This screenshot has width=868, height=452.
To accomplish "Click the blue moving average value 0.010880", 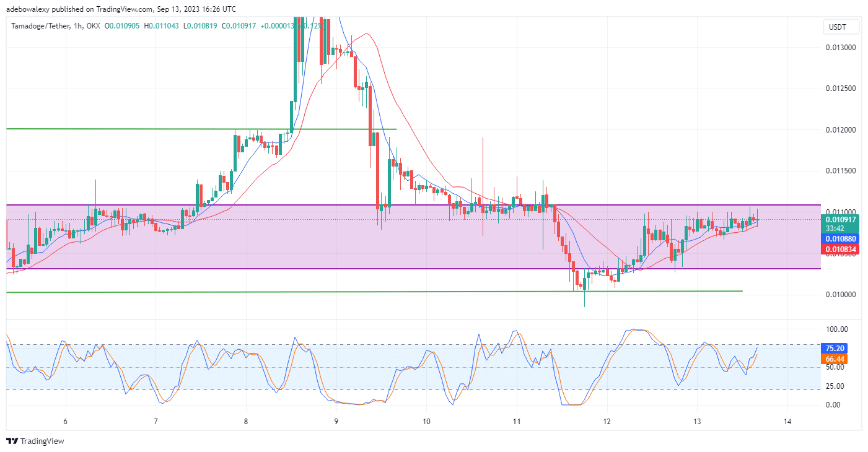I will pyautogui.click(x=840, y=238).
